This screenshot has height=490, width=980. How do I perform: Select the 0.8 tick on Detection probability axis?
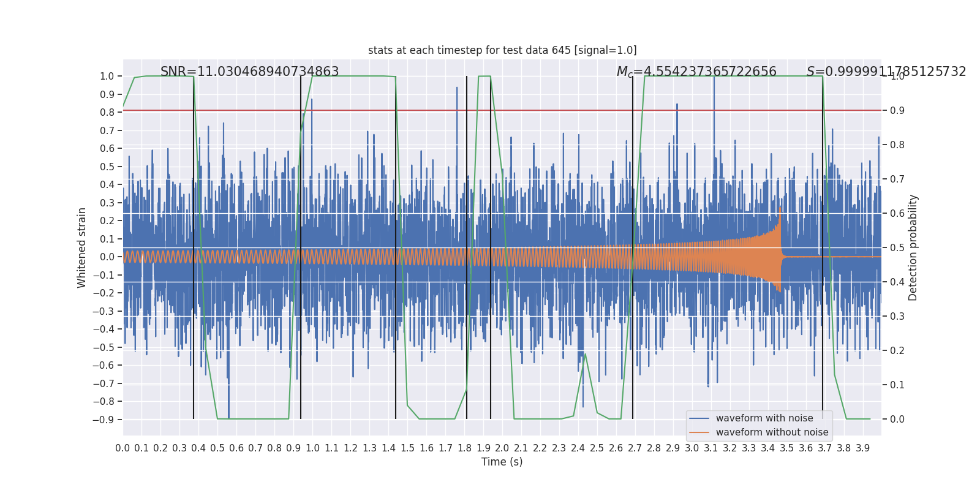[x=897, y=145]
